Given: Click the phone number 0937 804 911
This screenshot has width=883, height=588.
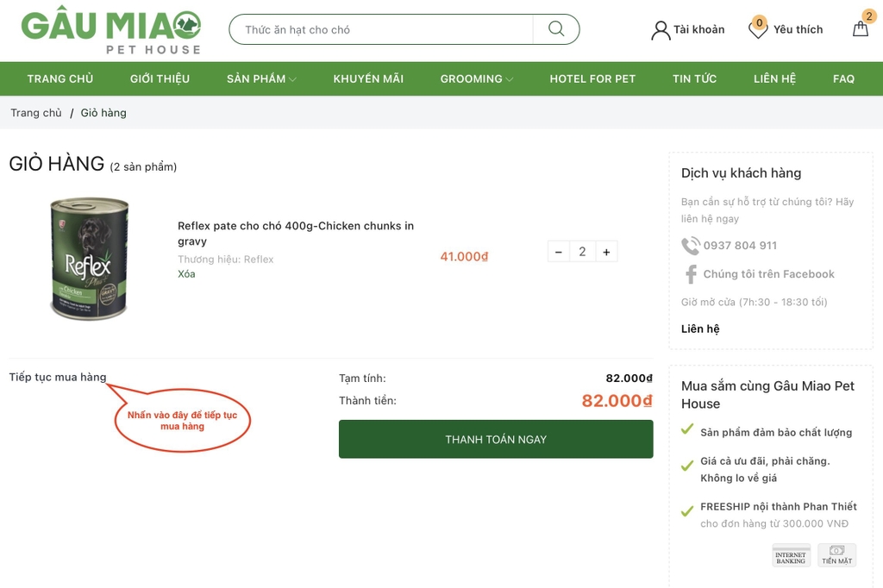Looking at the screenshot, I should point(740,246).
